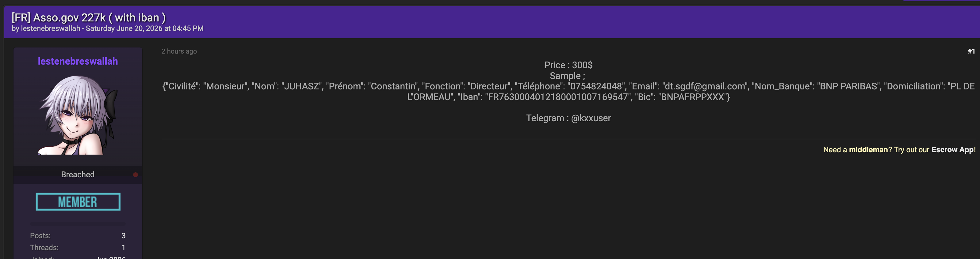Click the lestenebreswallah anime avatar image
The height and width of the screenshot is (259, 980).
tap(78, 115)
